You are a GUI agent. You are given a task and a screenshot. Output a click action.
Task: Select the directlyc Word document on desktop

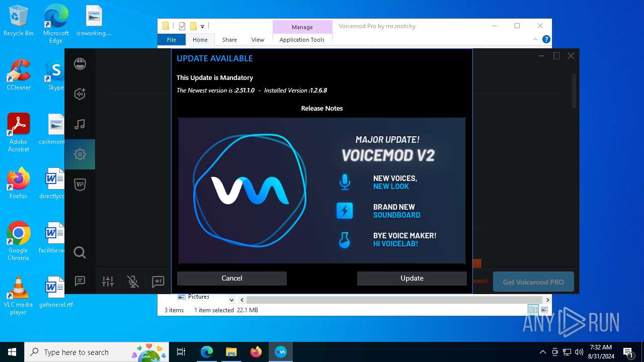52,184
